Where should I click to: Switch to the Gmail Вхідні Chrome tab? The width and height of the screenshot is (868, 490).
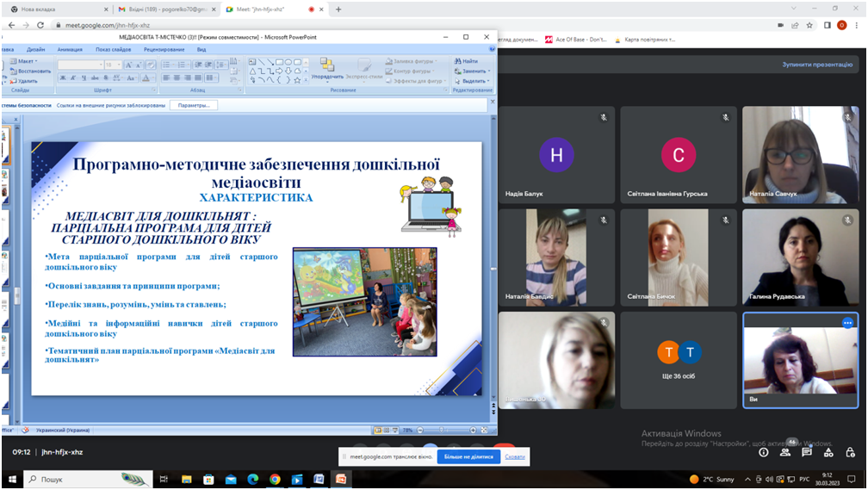168,9
